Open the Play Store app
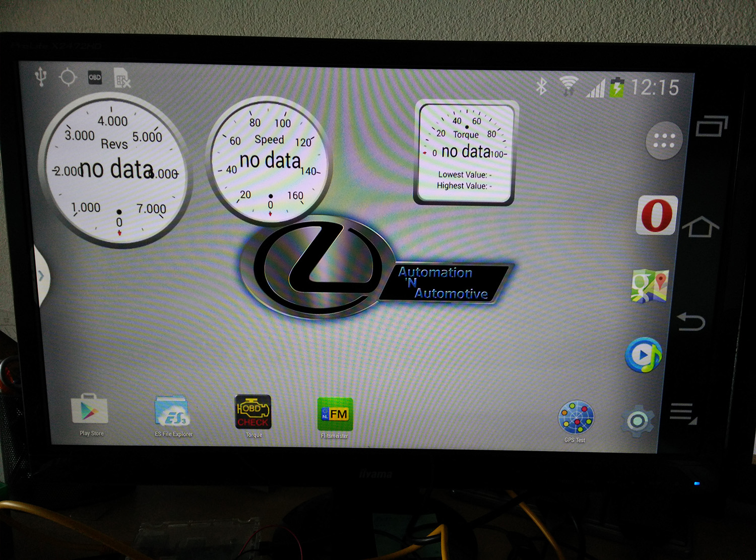Screen dimensions: 756x560 coord(90,410)
